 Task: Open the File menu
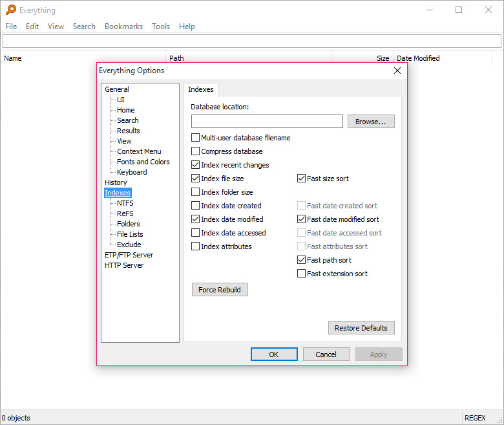click(x=11, y=27)
